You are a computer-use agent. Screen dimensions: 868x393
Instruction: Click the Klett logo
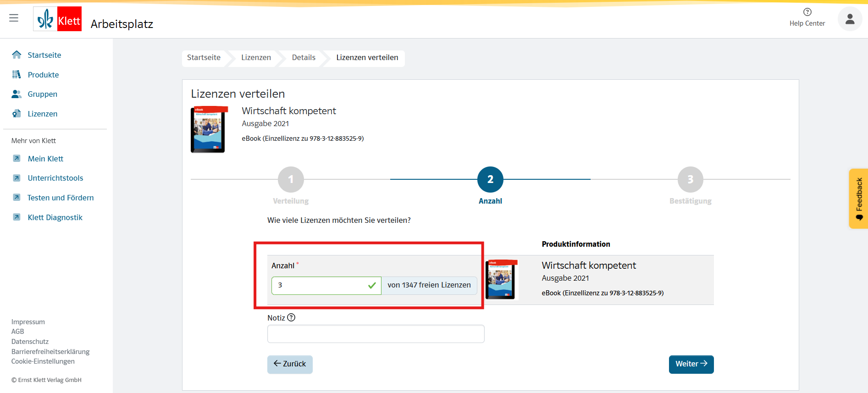click(57, 19)
